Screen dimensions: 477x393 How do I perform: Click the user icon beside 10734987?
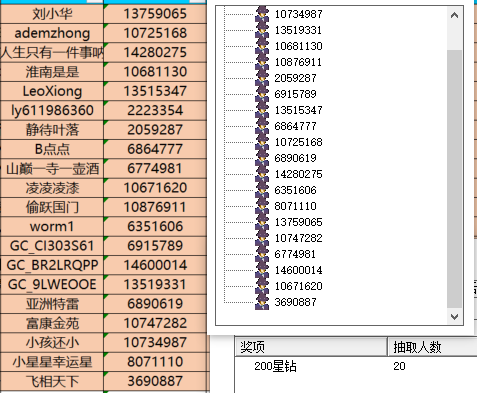(262, 14)
